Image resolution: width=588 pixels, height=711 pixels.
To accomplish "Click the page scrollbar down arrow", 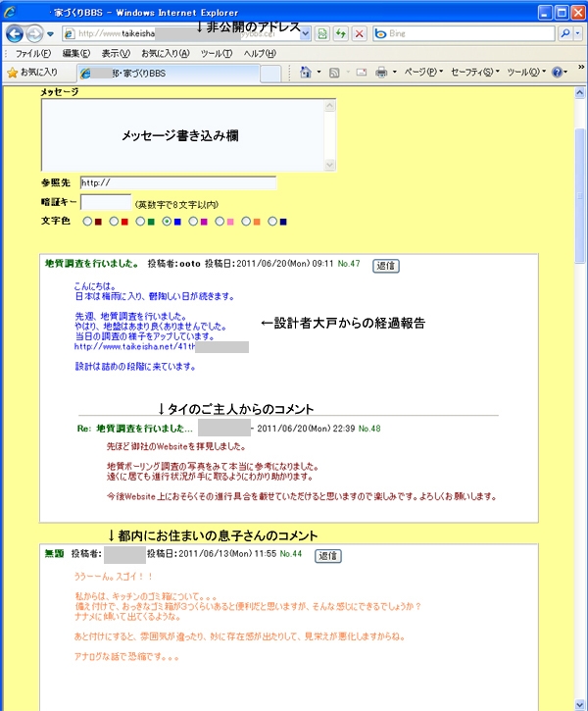I will (580, 705).
